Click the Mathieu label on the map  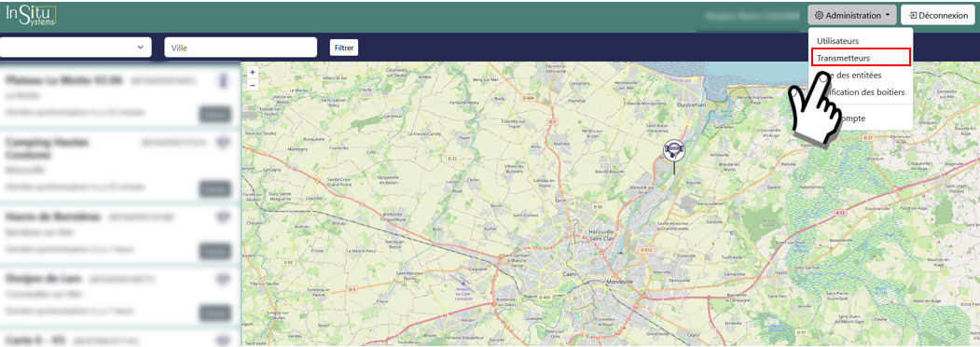563,143
